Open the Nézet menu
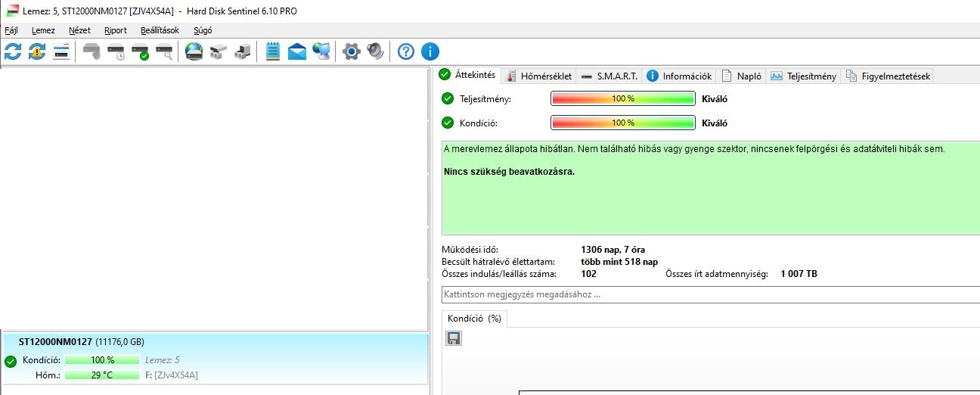This screenshot has width=980, height=395. click(79, 30)
